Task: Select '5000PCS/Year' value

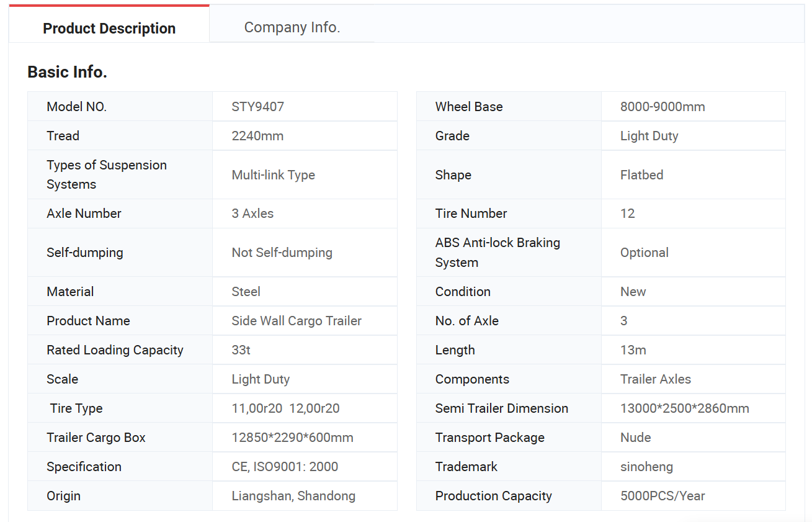Action: pyautogui.click(x=663, y=496)
